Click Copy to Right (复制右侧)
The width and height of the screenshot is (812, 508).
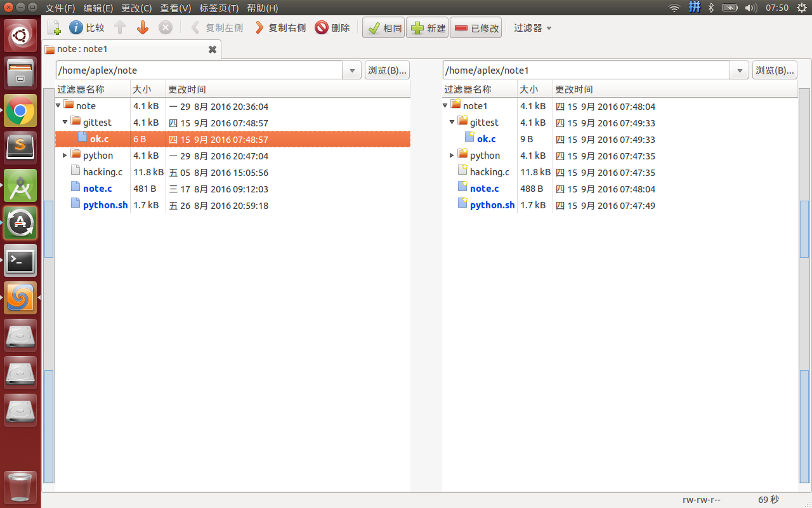[x=280, y=28]
